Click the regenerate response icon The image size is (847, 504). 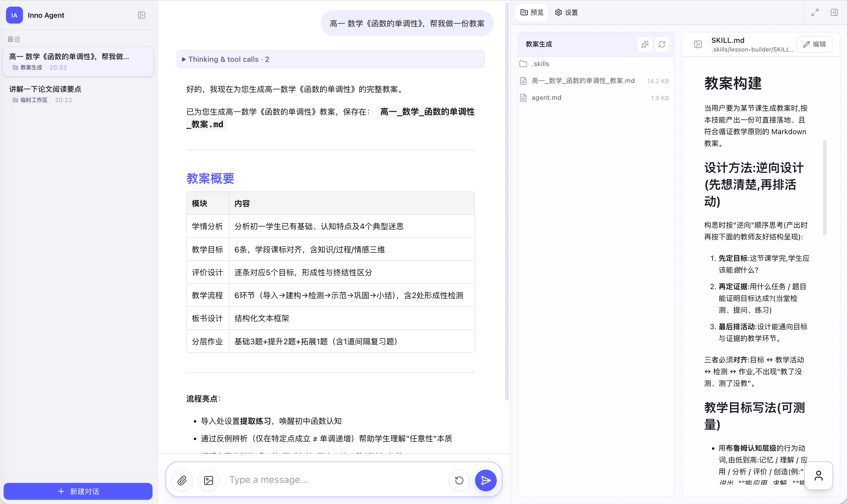459,480
